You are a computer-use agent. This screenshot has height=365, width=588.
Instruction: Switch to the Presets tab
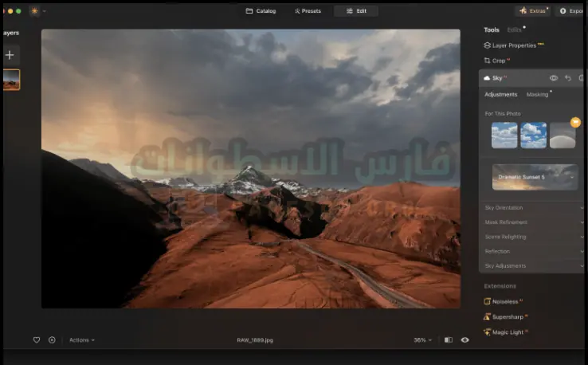(308, 11)
